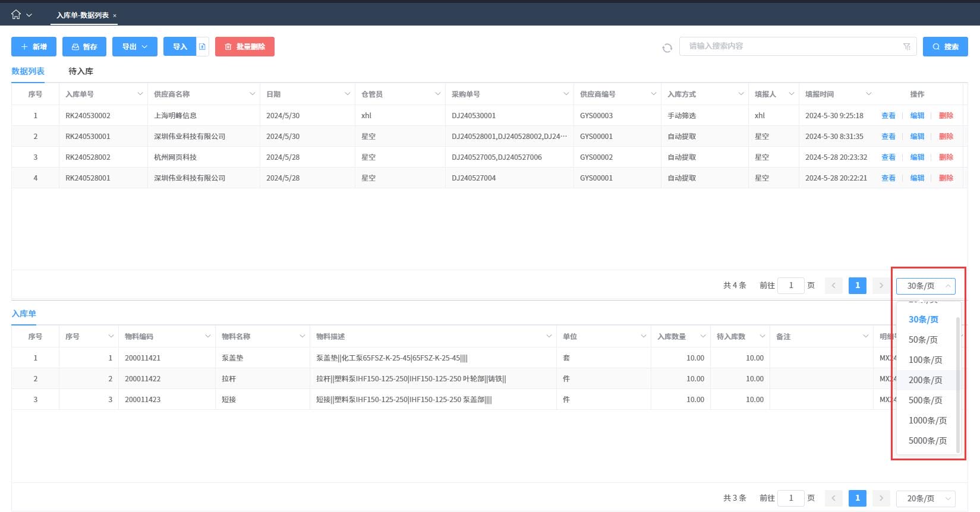The image size is (980, 512).
Task: Click 查看 for row RK240530001
Action: (888, 137)
